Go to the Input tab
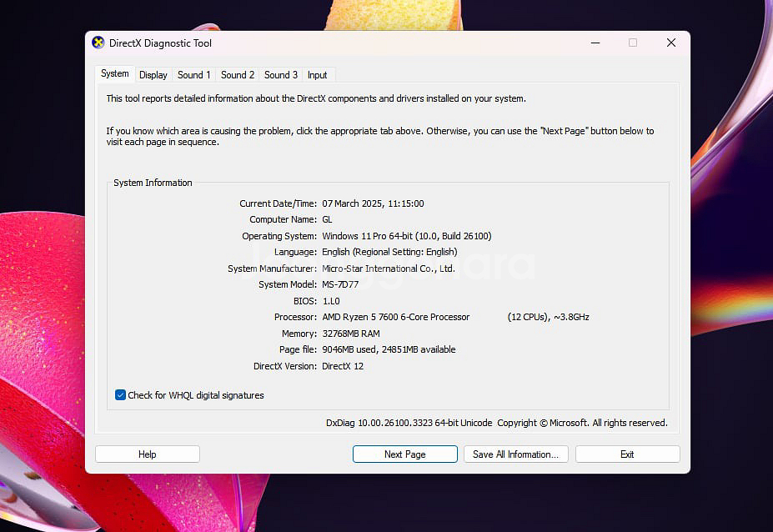This screenshot has height=532, width=773. coord(317,75)
